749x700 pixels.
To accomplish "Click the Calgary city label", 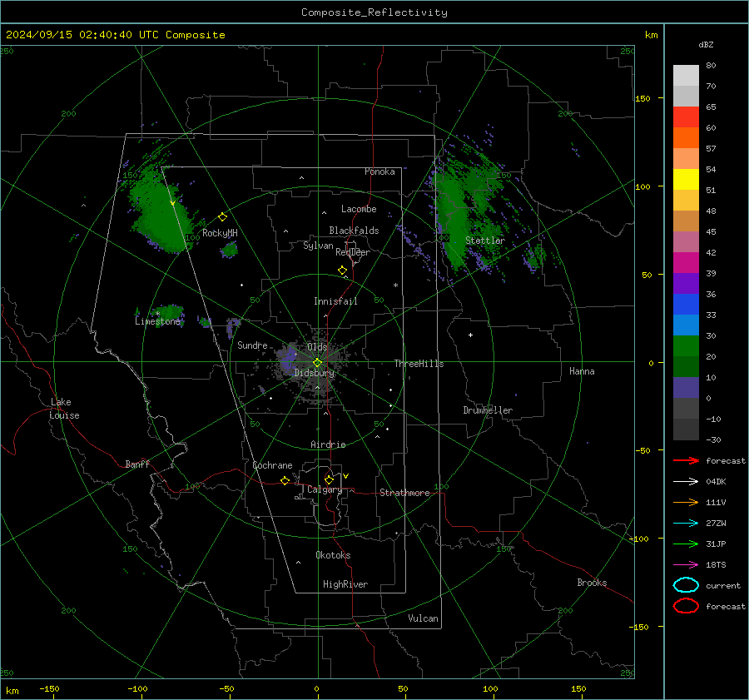I will [x=325, y=489].
